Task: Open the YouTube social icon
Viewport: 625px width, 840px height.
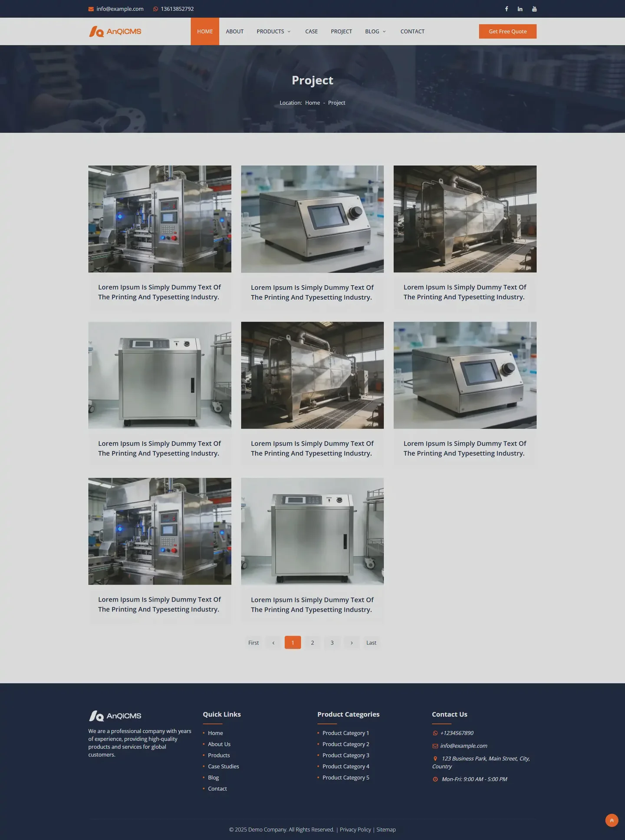Action: [x=534, y=9]
